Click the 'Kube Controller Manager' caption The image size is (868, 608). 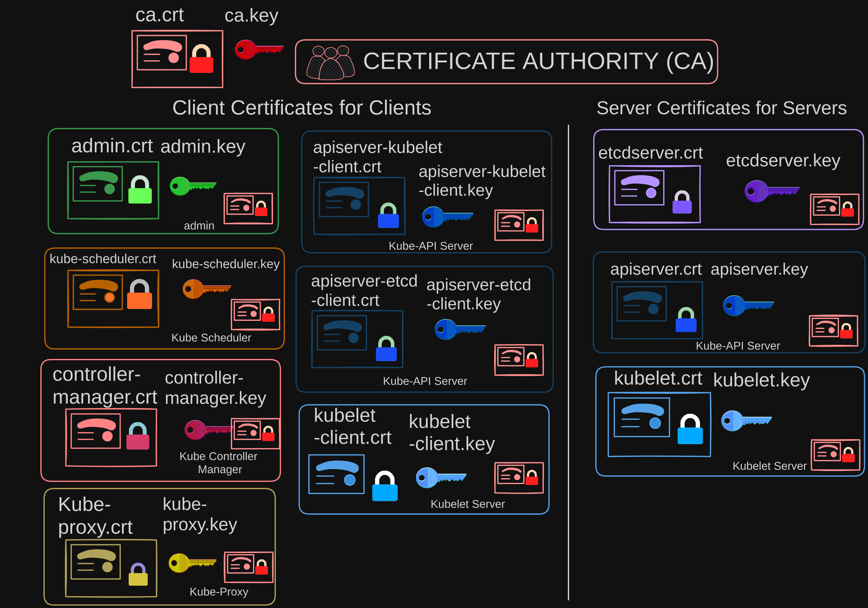click(219, 463)
